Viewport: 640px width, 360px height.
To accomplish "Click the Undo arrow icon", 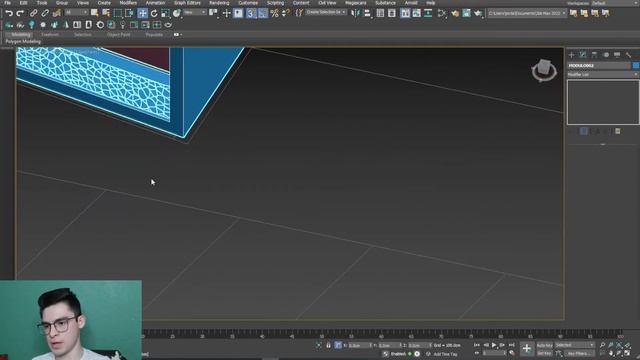I will click(x=9, y=13).
